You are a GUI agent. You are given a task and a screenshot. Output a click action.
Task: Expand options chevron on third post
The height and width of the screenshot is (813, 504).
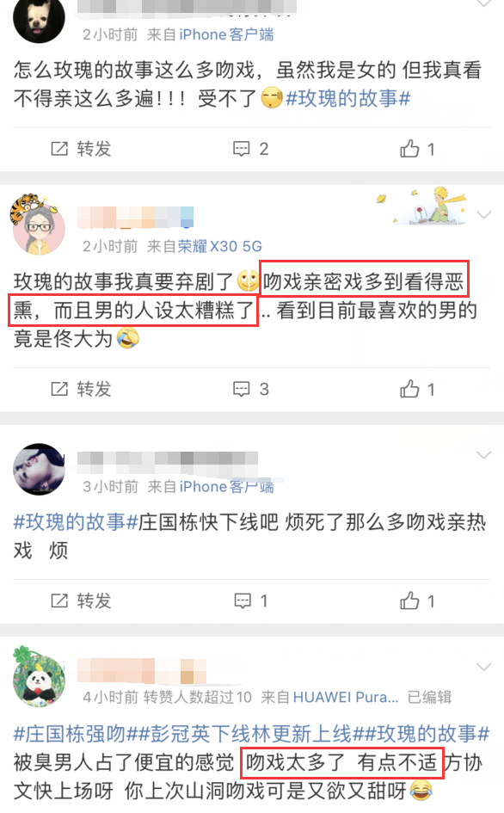click(x=483, y=455)
